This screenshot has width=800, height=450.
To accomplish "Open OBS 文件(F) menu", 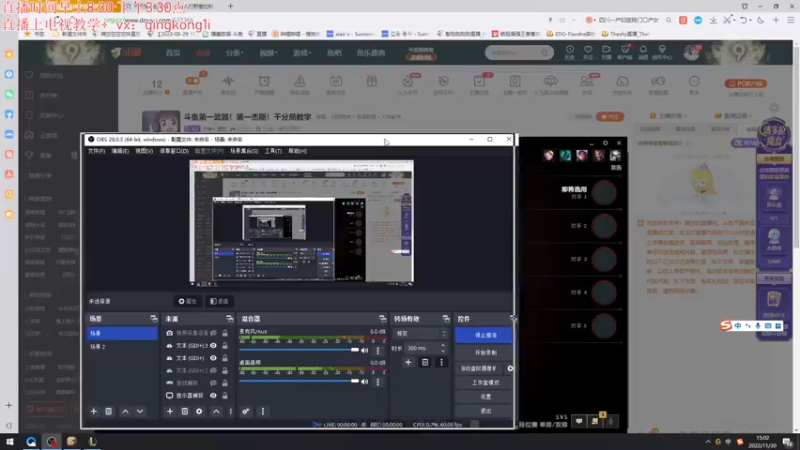I will [x=96, y=151].
